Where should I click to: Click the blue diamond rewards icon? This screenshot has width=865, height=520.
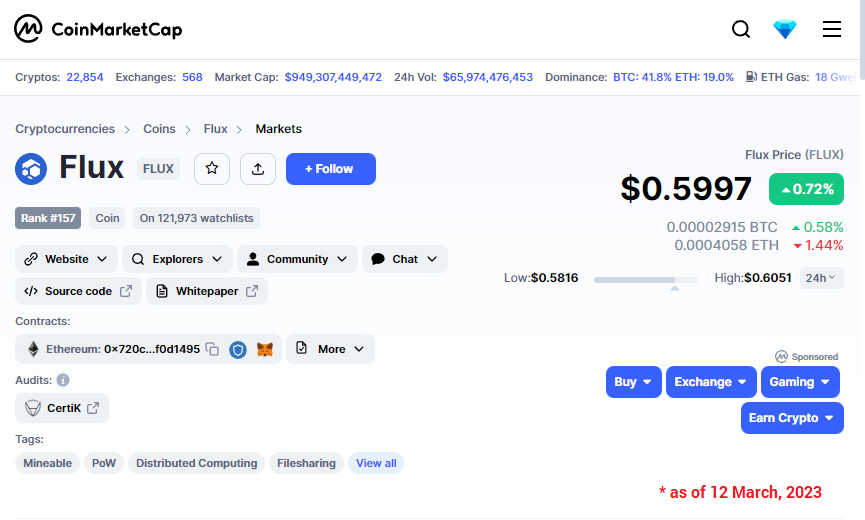click(784, 29)
